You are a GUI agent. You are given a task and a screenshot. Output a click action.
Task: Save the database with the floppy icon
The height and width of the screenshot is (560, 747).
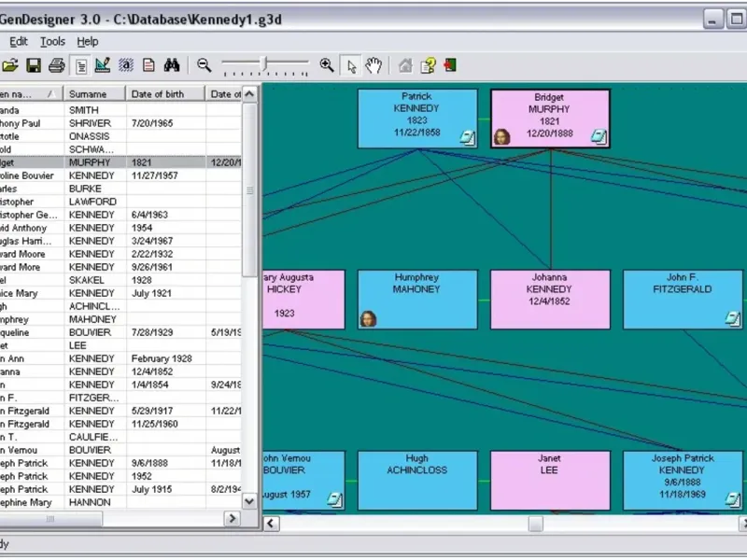pos(34,65)
